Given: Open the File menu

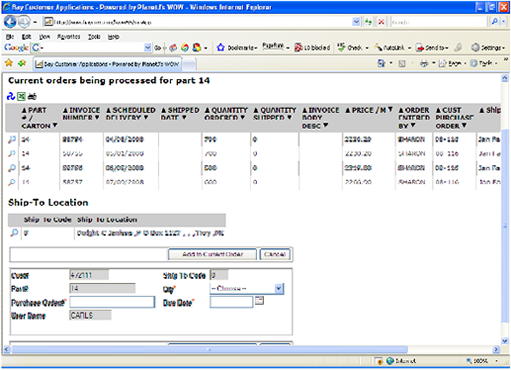Looking at the screenshot, I should pyautogui.click(x=10, y=37).
